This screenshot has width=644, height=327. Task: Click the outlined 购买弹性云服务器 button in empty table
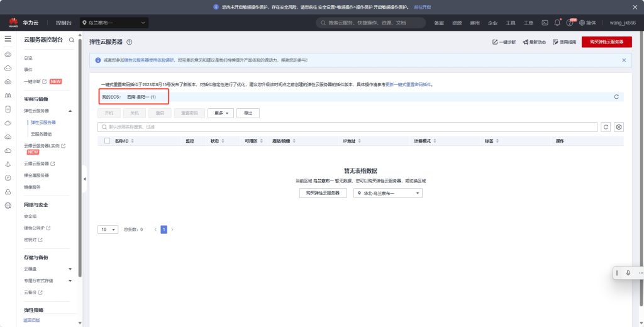pos(323,193)
